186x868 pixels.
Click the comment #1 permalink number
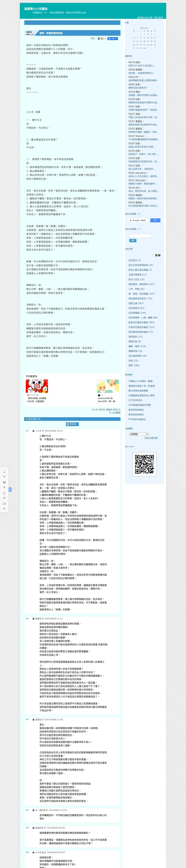[27, 431]
